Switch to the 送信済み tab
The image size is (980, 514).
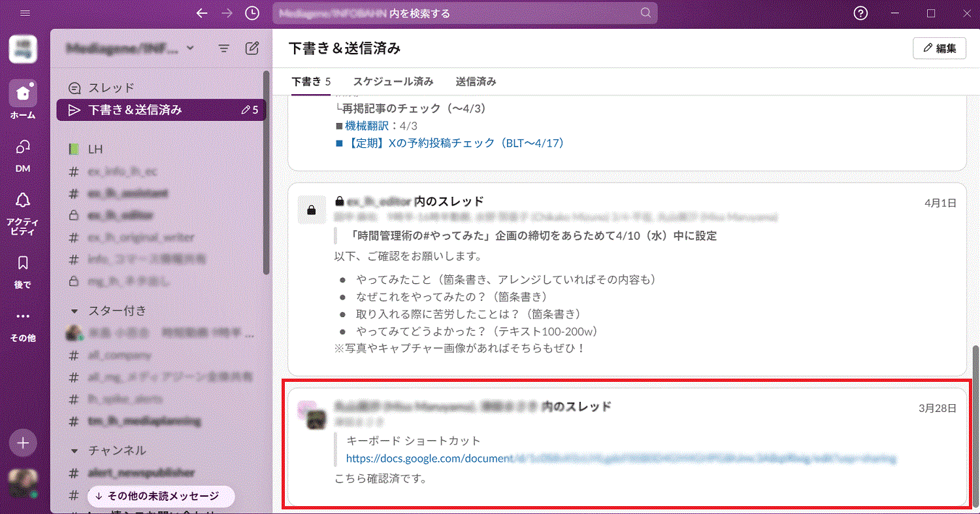(476, 82)
